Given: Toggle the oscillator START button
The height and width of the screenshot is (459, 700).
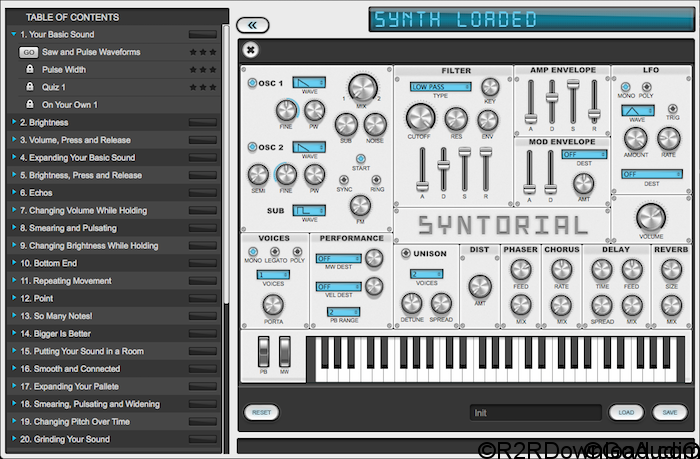Looking at the screenshot, I should [361, 159].
